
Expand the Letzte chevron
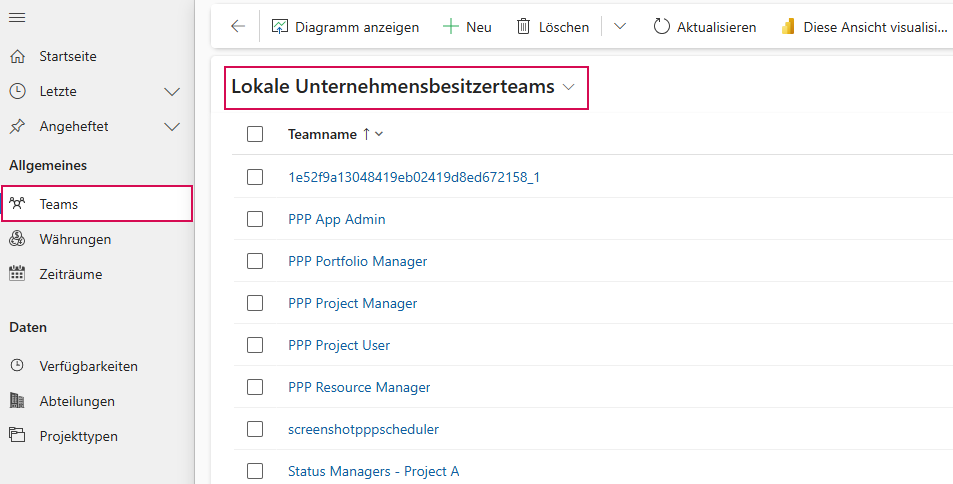coord(173,92)
